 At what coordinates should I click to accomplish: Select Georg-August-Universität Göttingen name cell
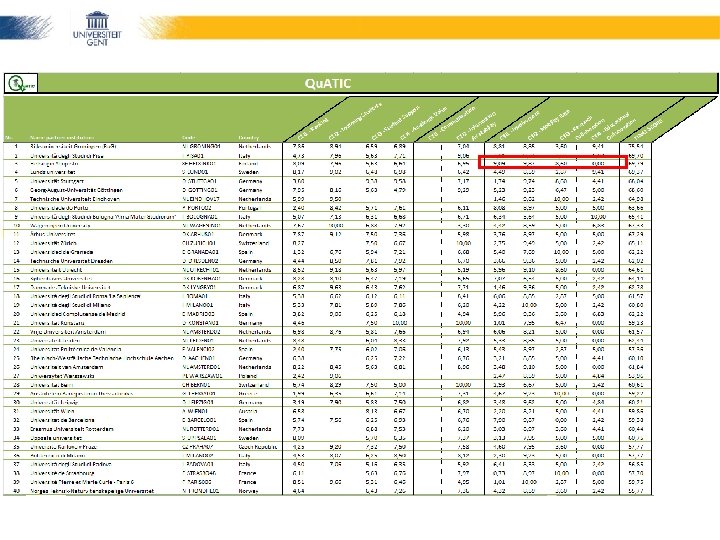76,190
